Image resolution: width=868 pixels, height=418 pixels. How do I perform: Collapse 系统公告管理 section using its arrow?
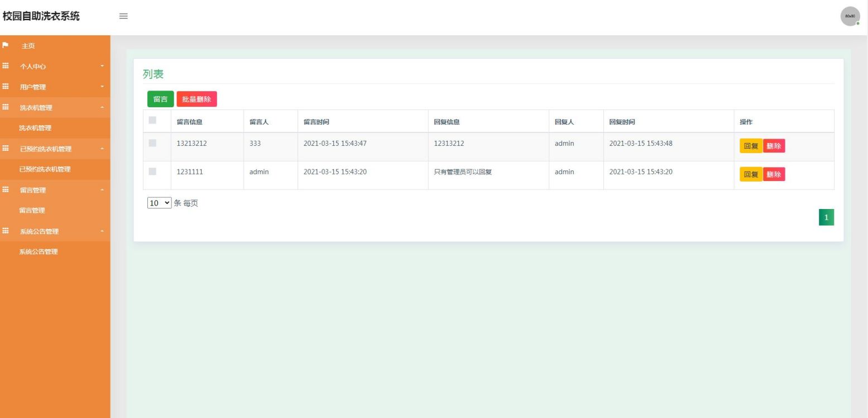point(102,231)
